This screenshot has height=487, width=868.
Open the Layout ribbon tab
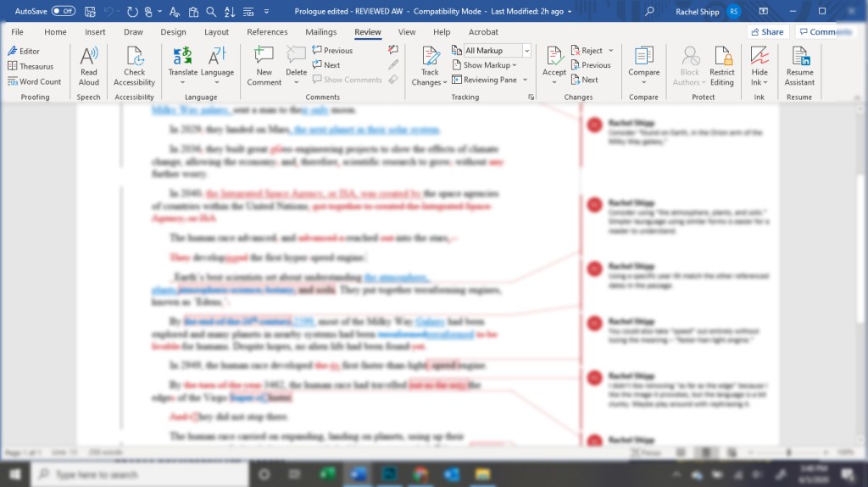point(216,32)
